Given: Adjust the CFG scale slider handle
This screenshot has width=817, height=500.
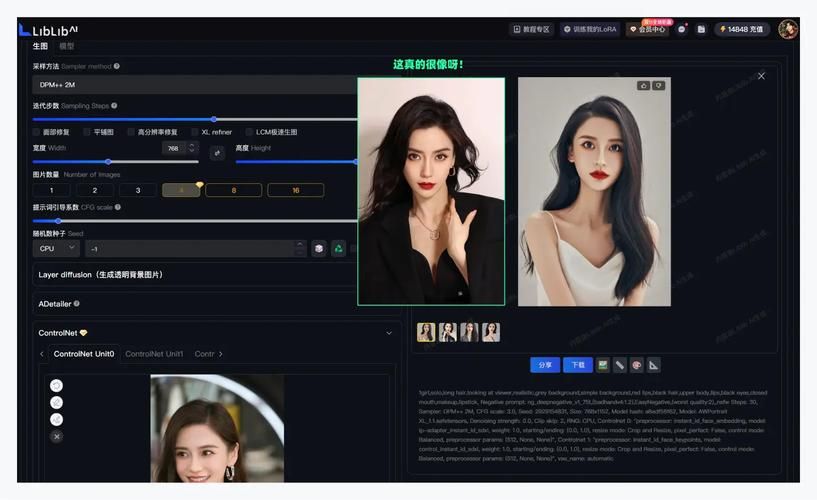Looking at the screenshot, I should pyautogui.click(x=58, y=221).
